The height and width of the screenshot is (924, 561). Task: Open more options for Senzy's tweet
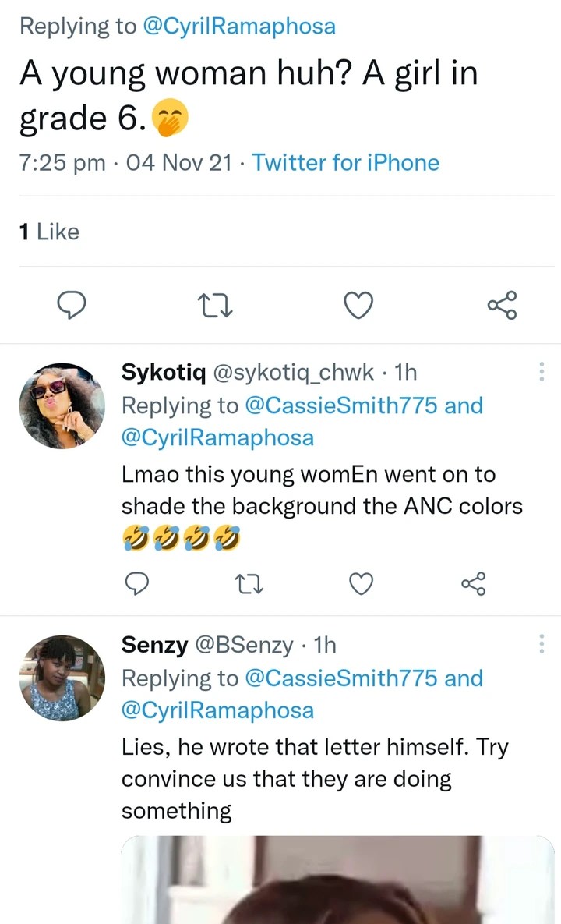[x=542, y=645]
